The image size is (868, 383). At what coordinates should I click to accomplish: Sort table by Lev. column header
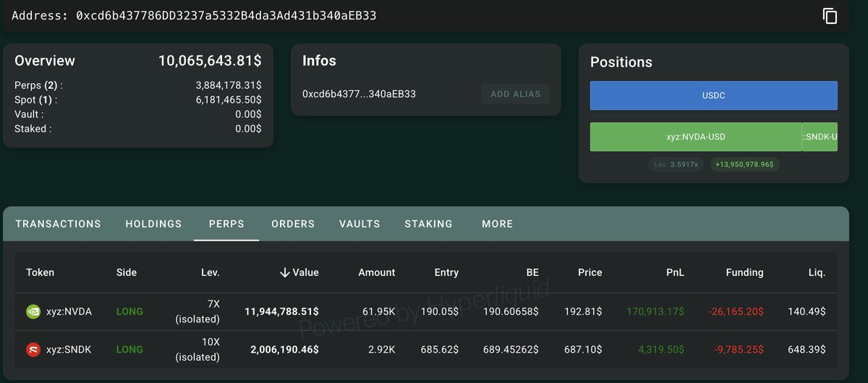210,272
